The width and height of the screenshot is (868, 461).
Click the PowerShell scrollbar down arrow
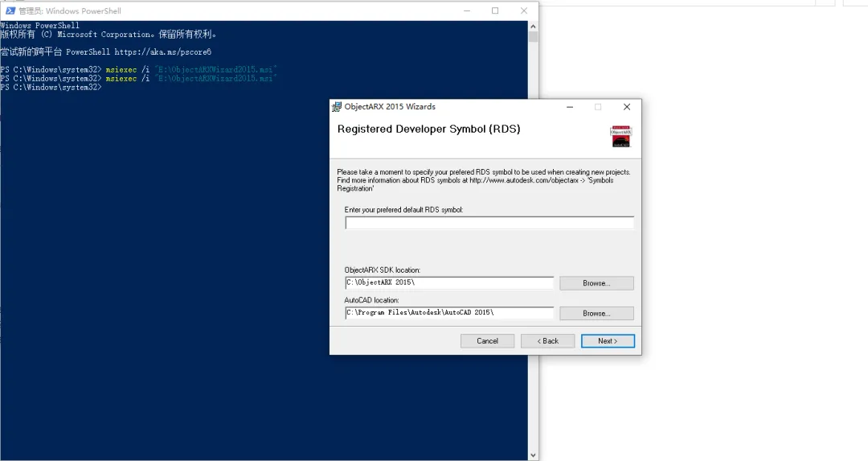tap(533, 455)
